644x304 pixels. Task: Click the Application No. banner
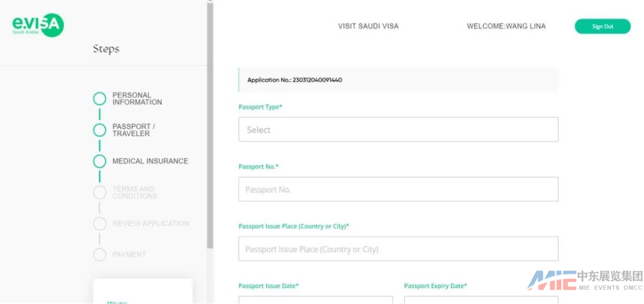point(398,80)
